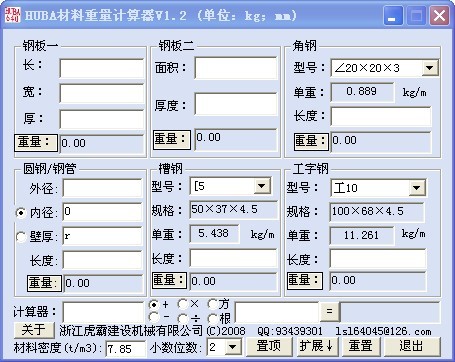The width and height of the screenshot is (455, 362).
Task: Click the 槽钢 规格 value 50×37×4.5
Action: [x=234, y=210]
